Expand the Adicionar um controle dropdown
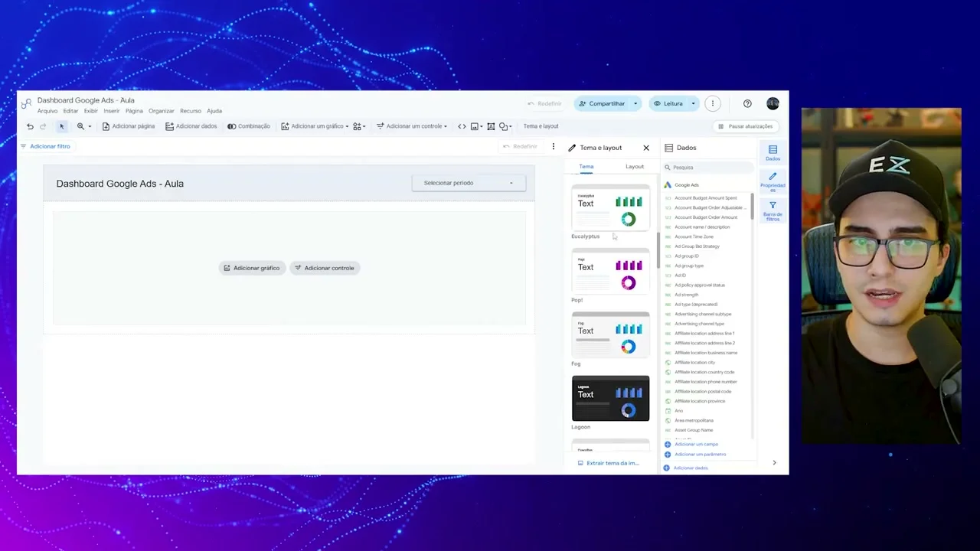Image resolution: width=980 pixels, height=551 pixels. click(412, 126)
